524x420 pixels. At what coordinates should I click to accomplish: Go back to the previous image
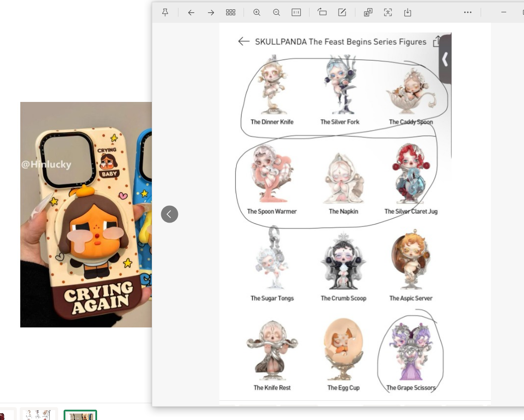point(191,12)
